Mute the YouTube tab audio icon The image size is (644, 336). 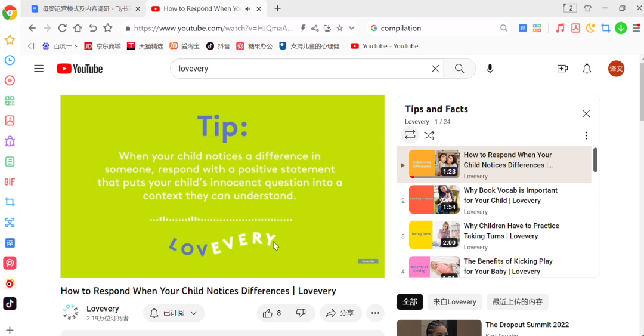pos(247,8)
